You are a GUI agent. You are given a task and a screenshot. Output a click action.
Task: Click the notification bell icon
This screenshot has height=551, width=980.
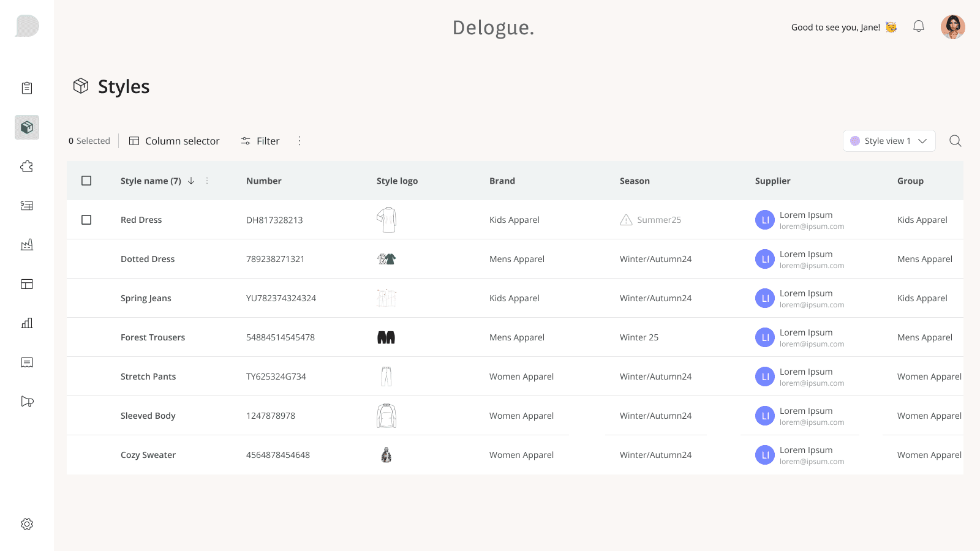[x=919, y=26]
